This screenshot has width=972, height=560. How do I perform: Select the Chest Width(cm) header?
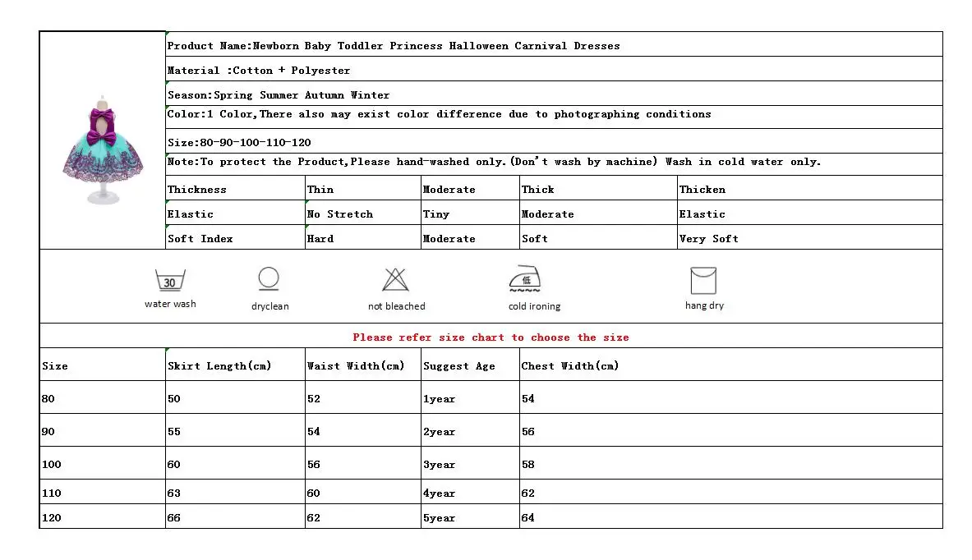(731, 365)
